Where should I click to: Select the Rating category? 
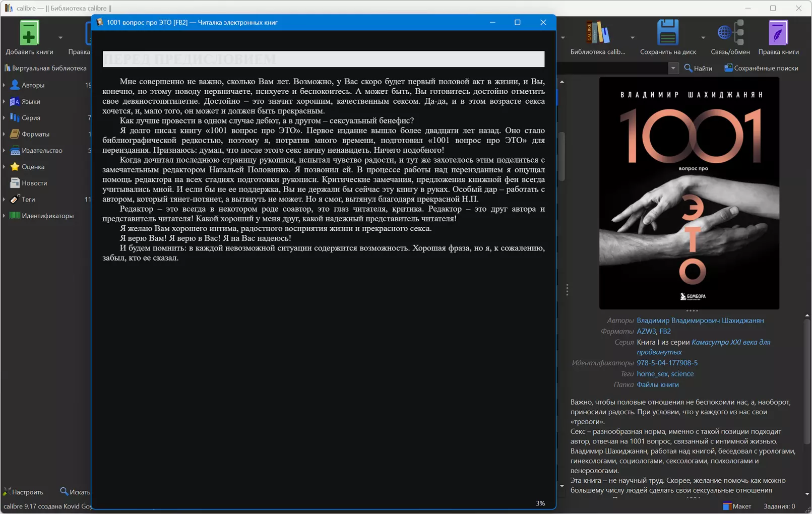[x=33, y=167]
